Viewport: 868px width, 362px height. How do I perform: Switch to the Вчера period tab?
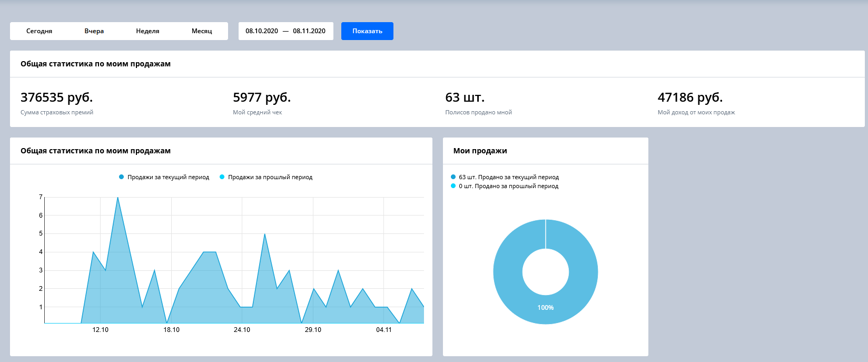[94, 31]
